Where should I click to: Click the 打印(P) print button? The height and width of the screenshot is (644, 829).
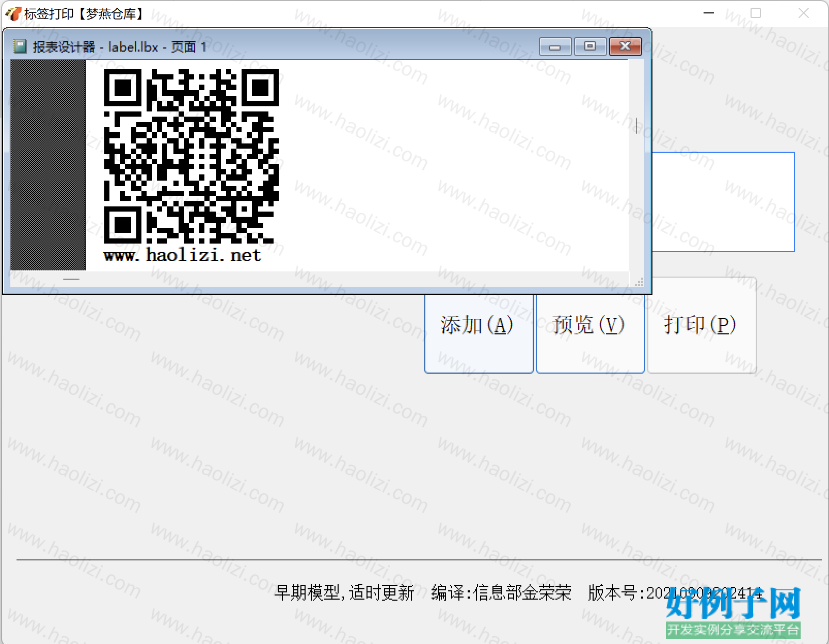point(702,326)
